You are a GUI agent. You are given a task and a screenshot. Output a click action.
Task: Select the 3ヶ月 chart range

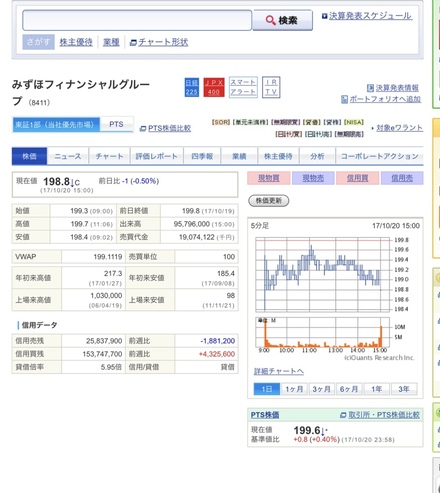click(x=321, y=389)
